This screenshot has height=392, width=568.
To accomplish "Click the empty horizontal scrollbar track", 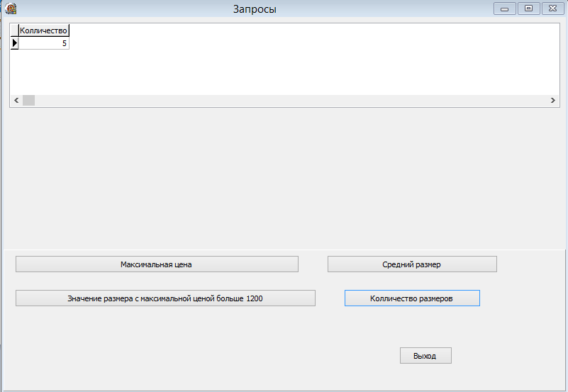I will pos(291,100).
